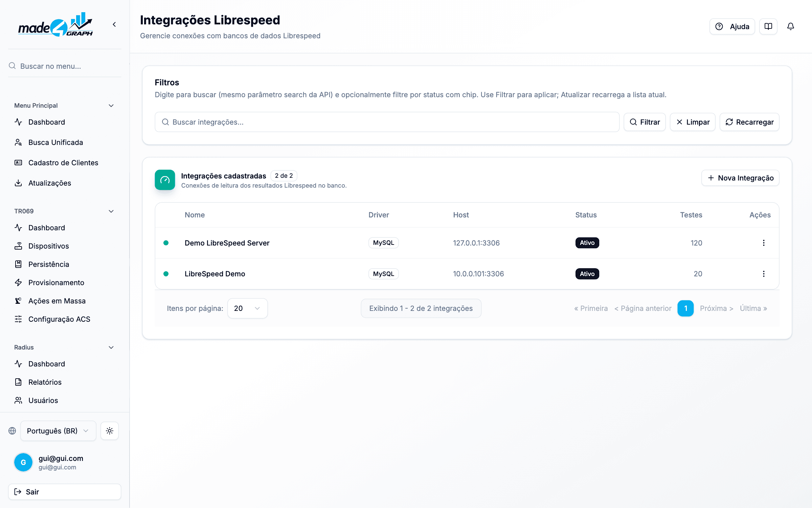Click the Persistência icon
This screenshot has height=508, width=812.
coord(18,264)
